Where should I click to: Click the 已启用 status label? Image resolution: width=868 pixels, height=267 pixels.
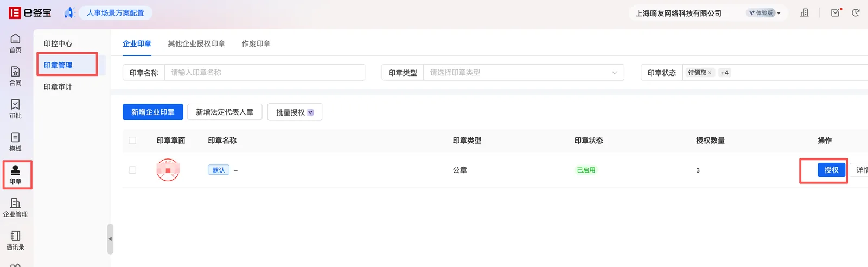click(x=586, y=170)
